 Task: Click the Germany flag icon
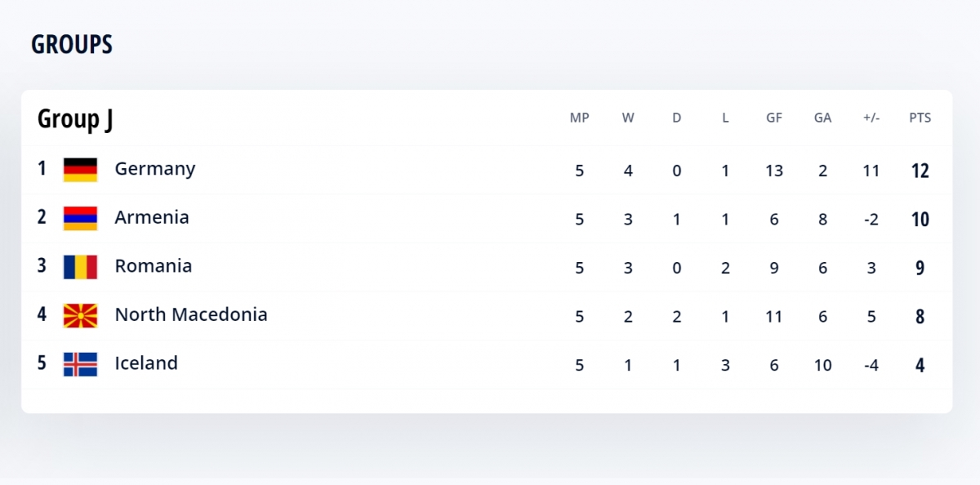80,170
